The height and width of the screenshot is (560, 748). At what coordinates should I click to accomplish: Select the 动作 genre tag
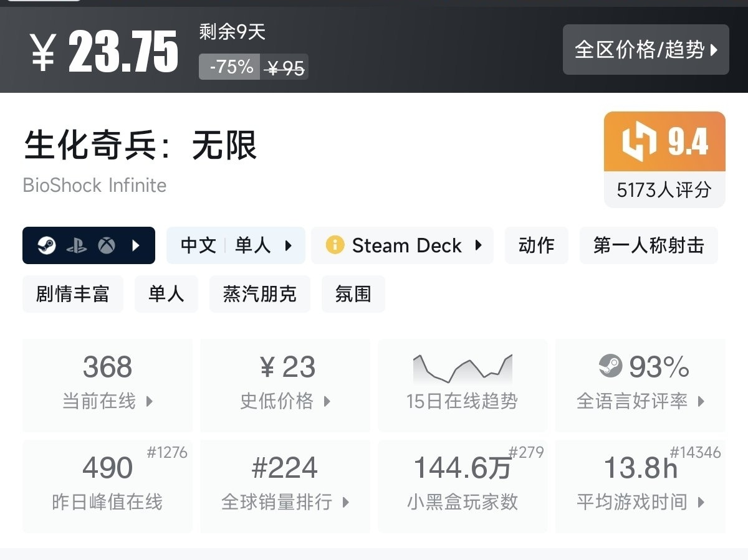coord(536,245)
